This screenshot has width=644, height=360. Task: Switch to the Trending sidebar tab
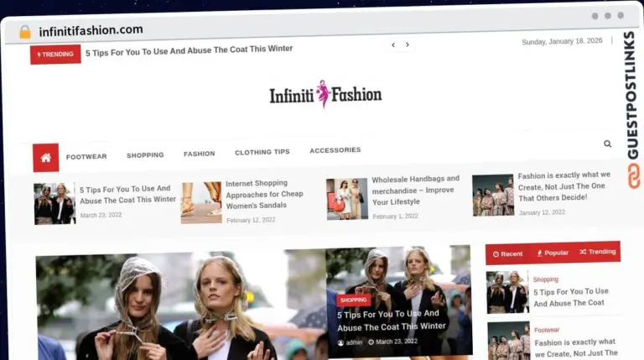tap(598, 252)
